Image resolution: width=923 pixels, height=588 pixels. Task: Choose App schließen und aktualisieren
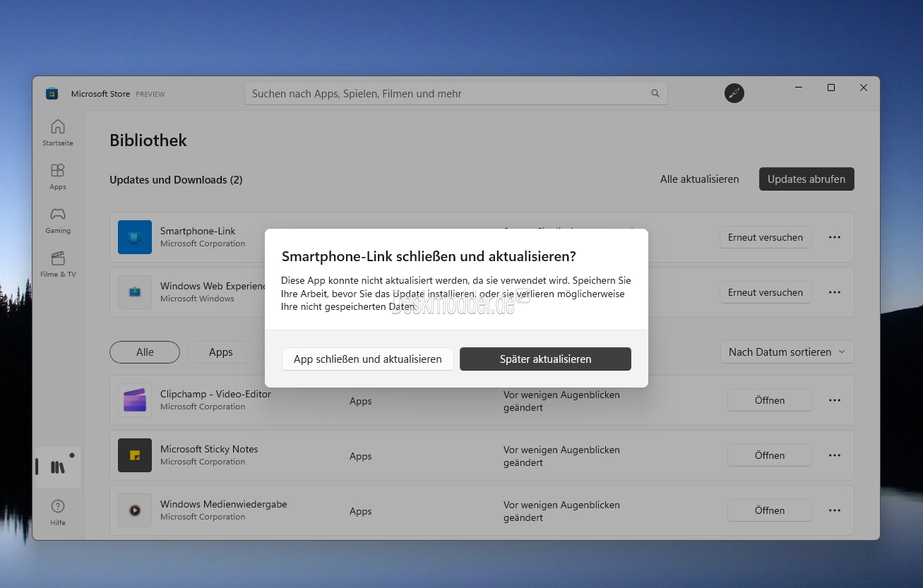(368, 359)
